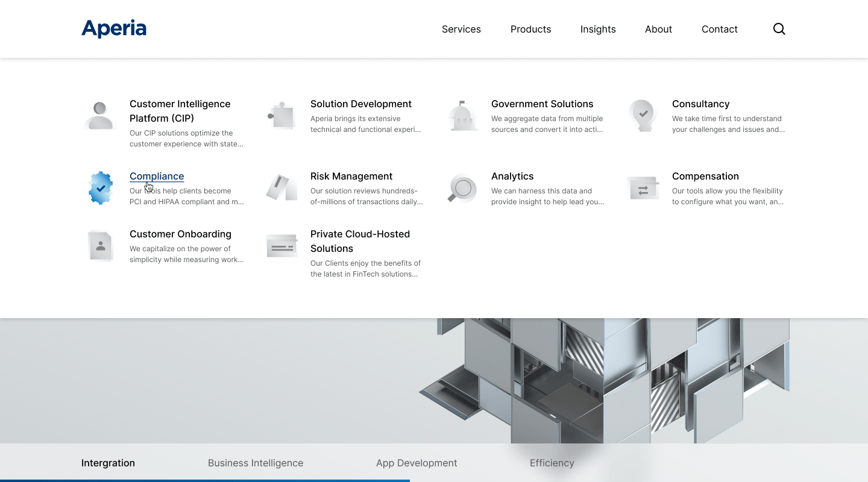Click the Compensation transfer arrows icon
Screen dimensions: 868x482
point(643,189)
